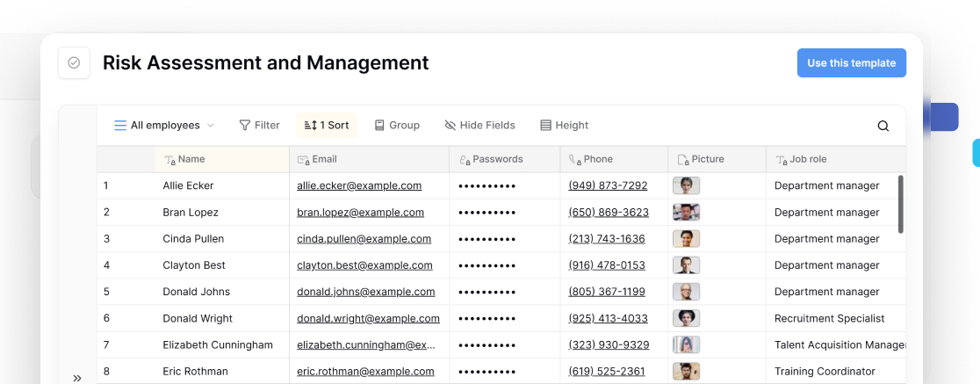The width and height of the screenshot is (980, 384).
Task: Open Donald Wright's picture thumbnail
Action: (x=686, y=318)
